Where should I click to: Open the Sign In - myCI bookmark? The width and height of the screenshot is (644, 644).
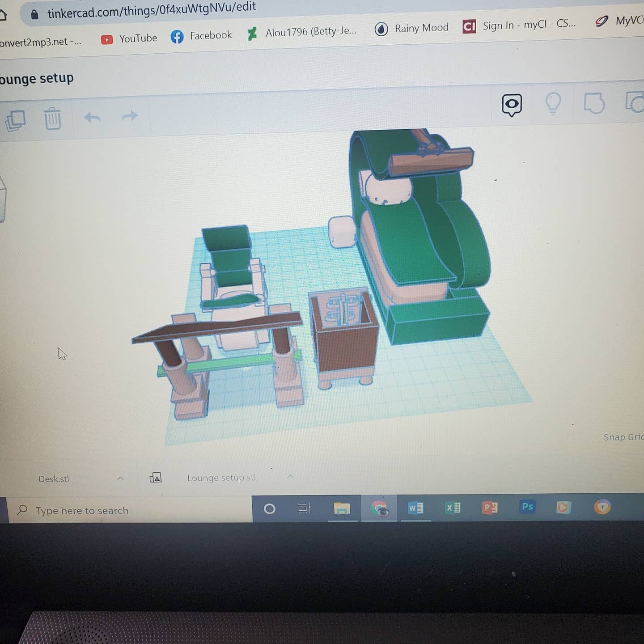pyautogui.click(x=519, y=25)
